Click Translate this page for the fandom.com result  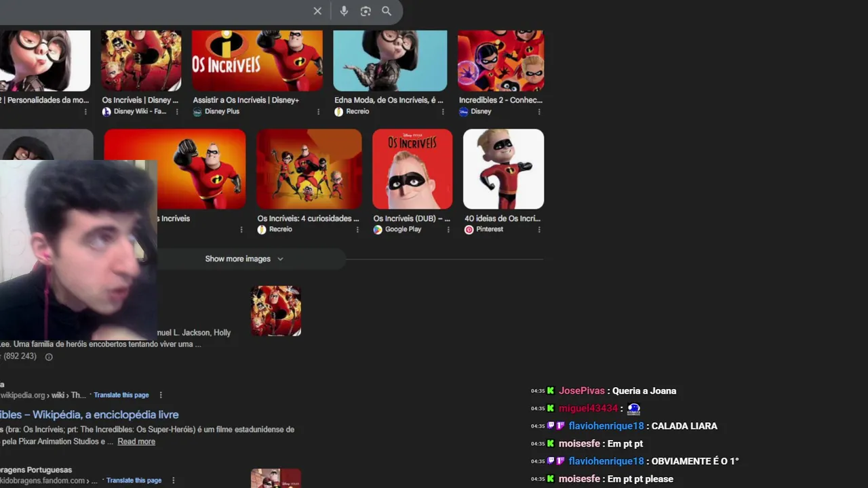click(134, 481)
